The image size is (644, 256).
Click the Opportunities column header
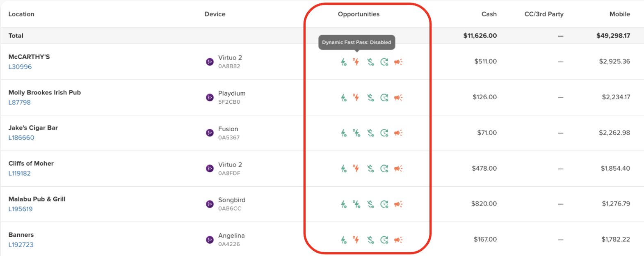(359, 14)
